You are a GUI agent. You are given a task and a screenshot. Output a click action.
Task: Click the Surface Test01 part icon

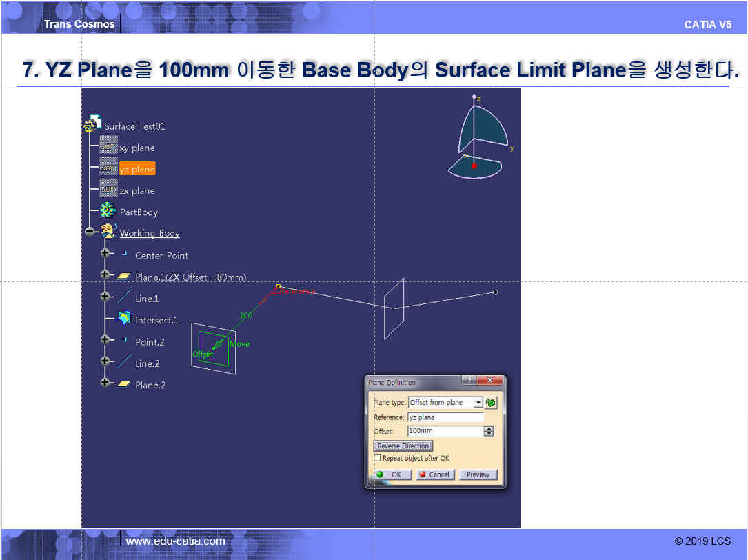(x=92, y=123)
